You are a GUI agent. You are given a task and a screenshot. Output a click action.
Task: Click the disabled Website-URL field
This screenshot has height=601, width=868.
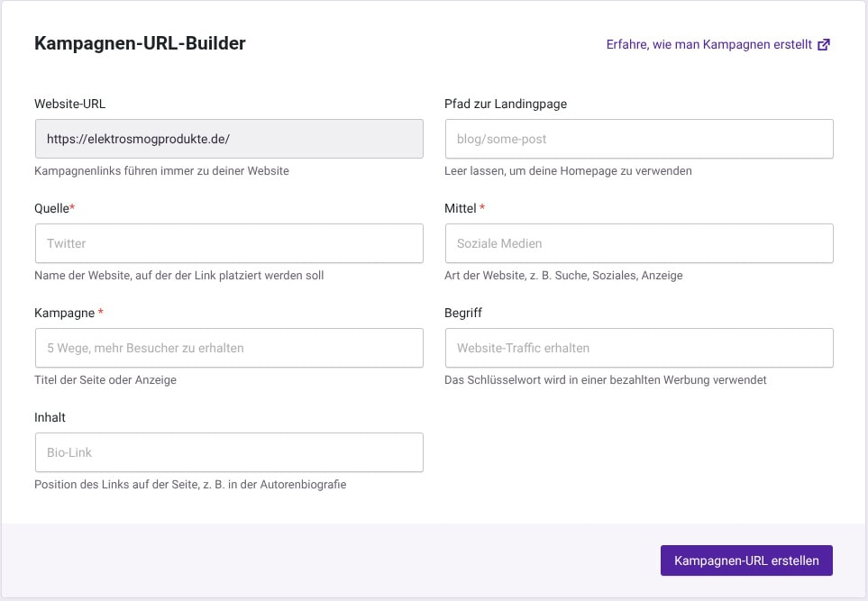[228, 139]
